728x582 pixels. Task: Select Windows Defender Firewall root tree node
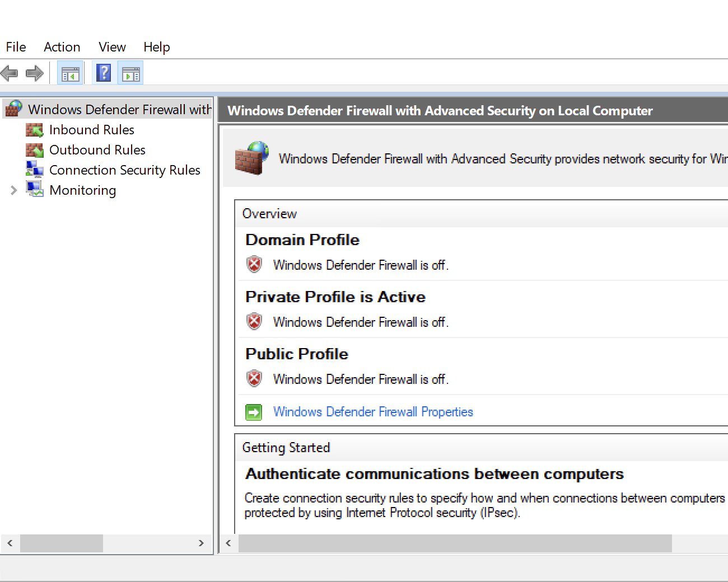tap(120, 109)
